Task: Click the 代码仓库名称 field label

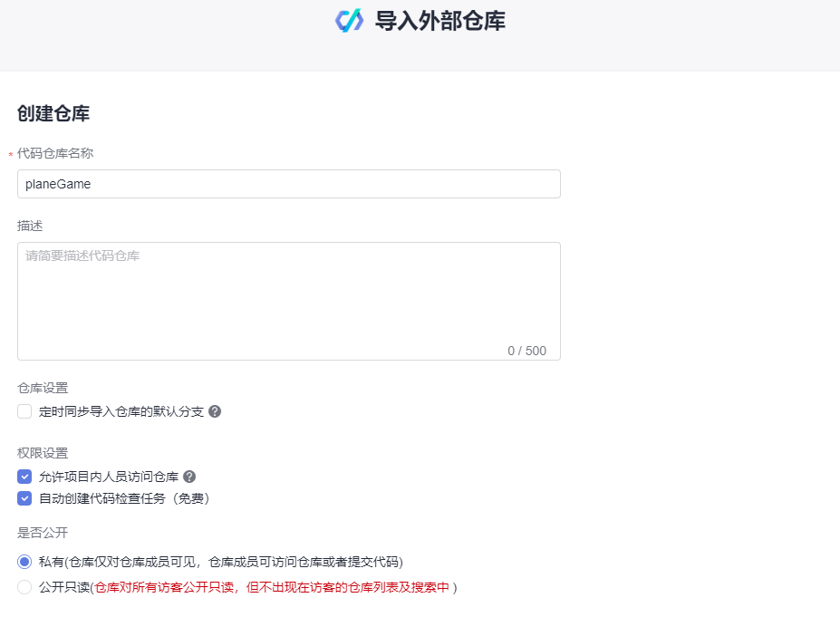Action: pyautogui.click(x=55, y=153)
